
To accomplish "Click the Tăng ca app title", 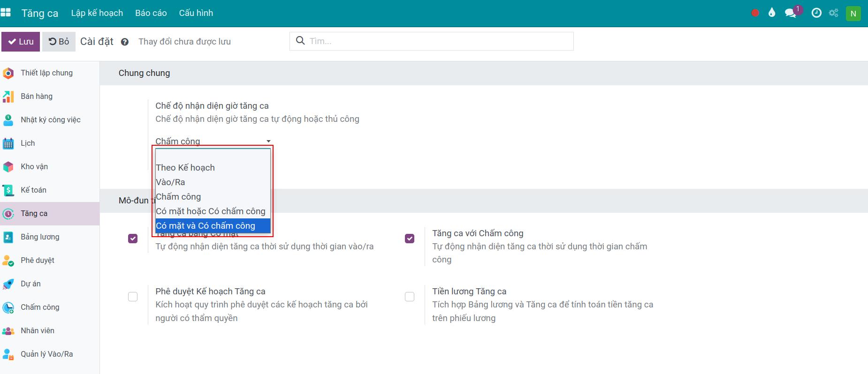I will (40, 13).
